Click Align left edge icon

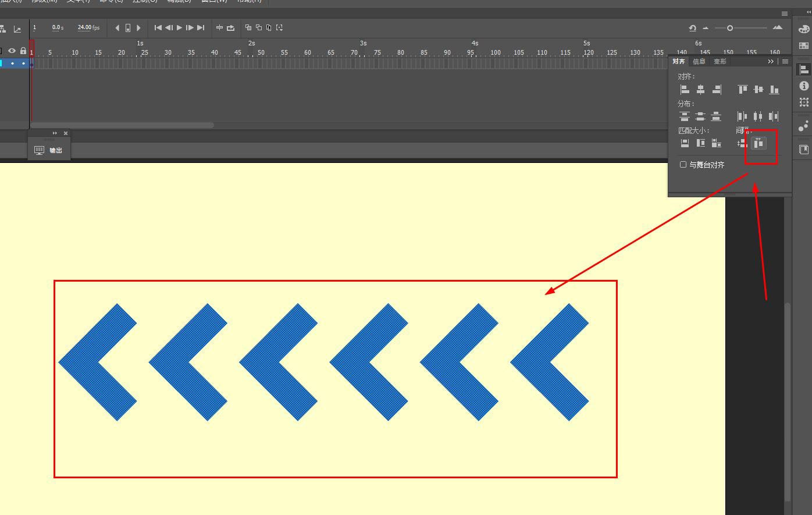(x=685, y=90)
